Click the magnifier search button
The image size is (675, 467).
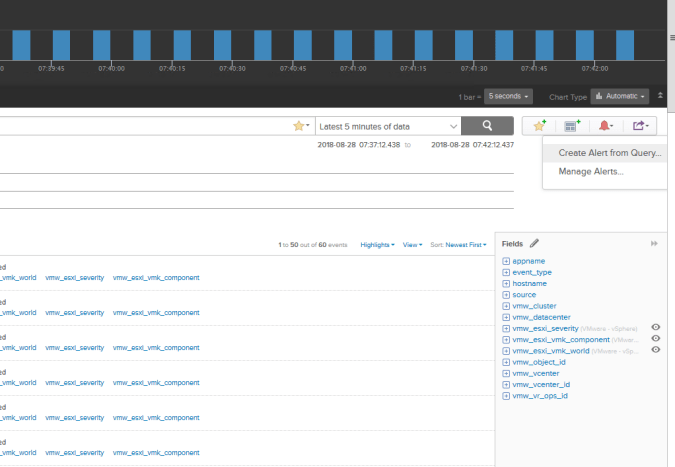(487, 126)
